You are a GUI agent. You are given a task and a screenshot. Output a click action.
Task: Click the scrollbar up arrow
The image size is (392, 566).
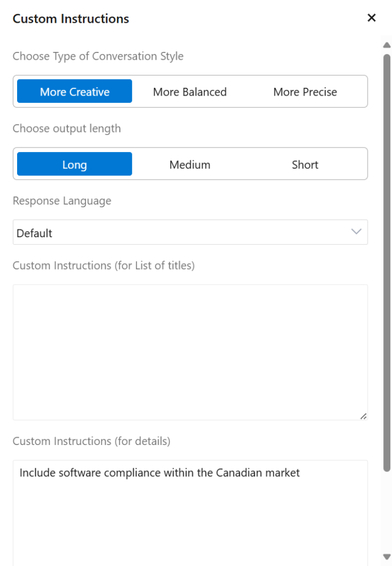(x=387, y=44)
